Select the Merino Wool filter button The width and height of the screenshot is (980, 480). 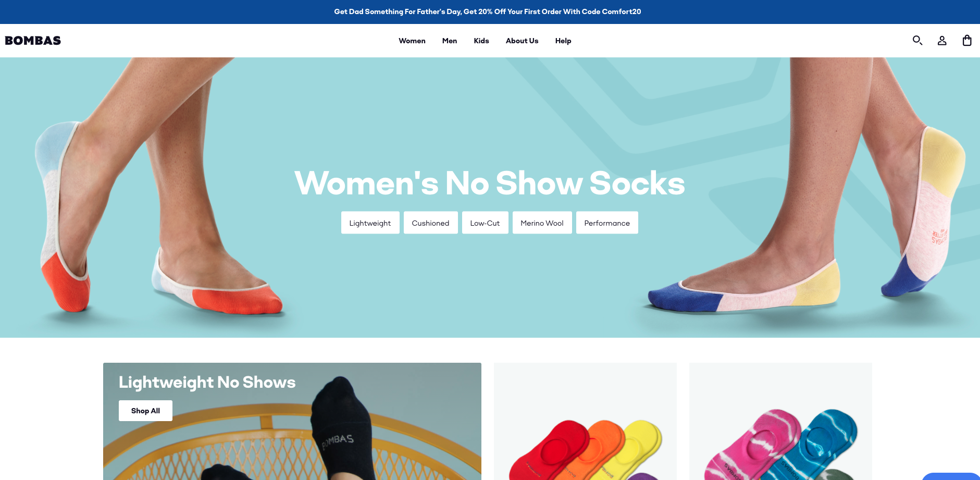pyautogui.click(x=542, y=223)
